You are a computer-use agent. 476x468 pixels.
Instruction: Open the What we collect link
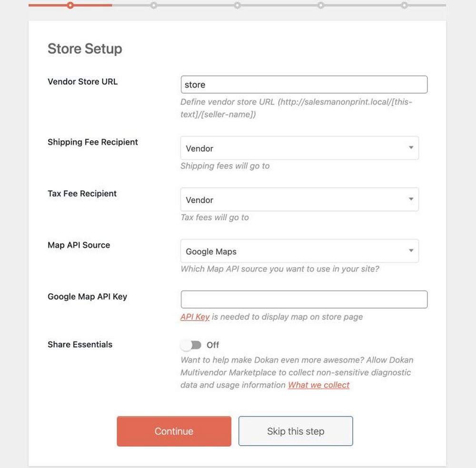point(319,385)
